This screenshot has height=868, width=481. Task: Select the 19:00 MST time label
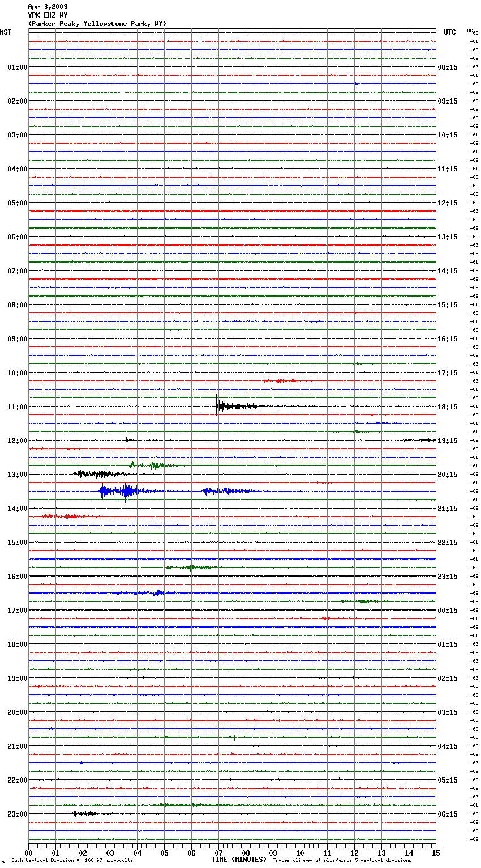[18, 678]
